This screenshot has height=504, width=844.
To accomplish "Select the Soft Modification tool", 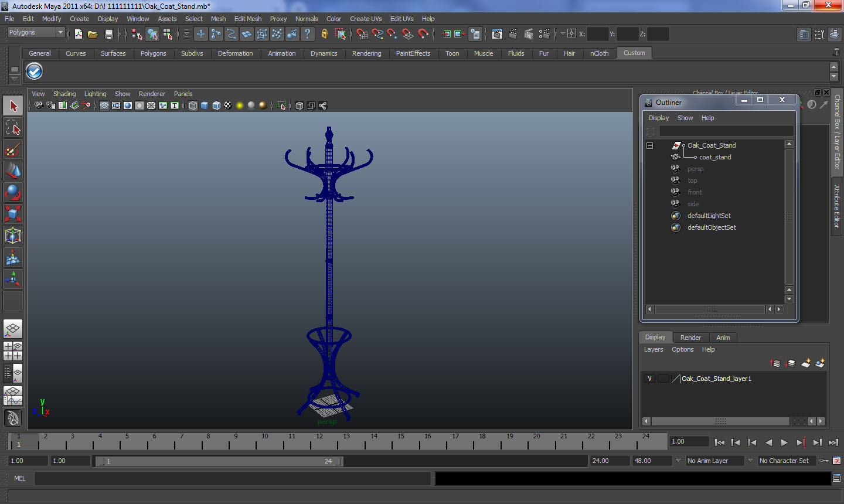I will (x=13, y=257).
